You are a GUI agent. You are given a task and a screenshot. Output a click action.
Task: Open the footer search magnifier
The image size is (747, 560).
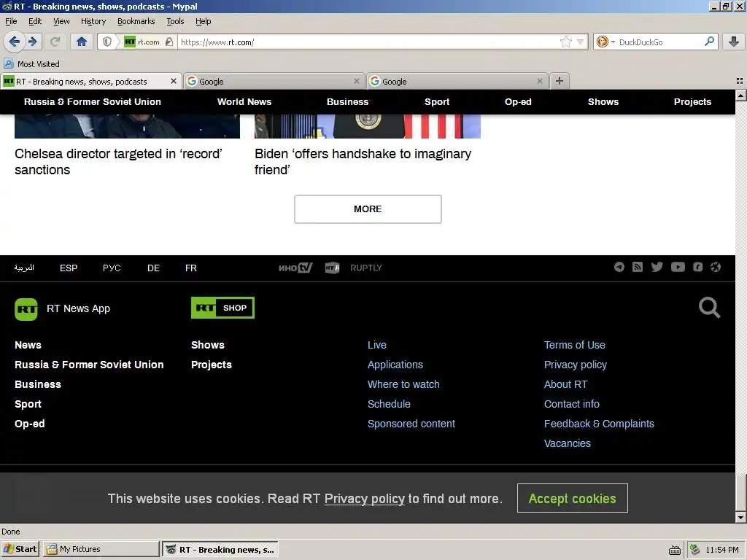tap(709, 308)
